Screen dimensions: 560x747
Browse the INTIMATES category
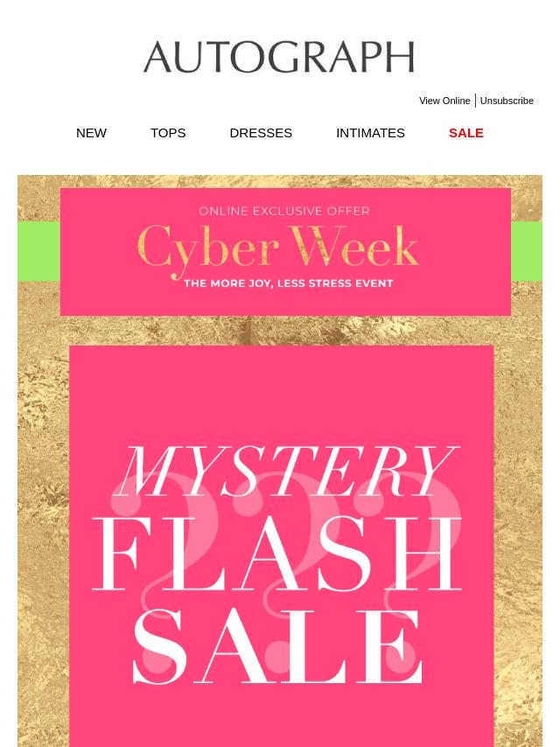pyautogui.click(x=370, y=133)
